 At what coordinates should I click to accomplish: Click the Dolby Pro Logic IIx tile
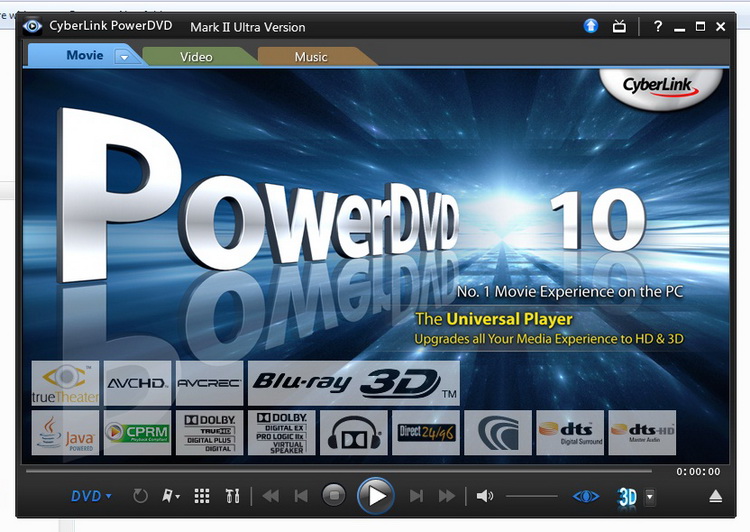(282, 432)
